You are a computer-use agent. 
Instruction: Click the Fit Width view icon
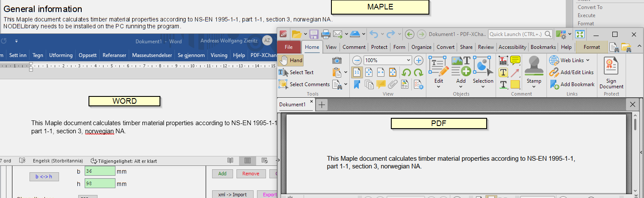click(381, 72)
